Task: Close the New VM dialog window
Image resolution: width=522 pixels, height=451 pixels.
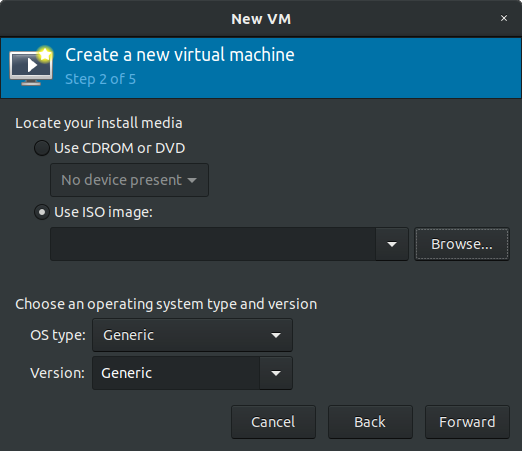Action: [504, 18]
